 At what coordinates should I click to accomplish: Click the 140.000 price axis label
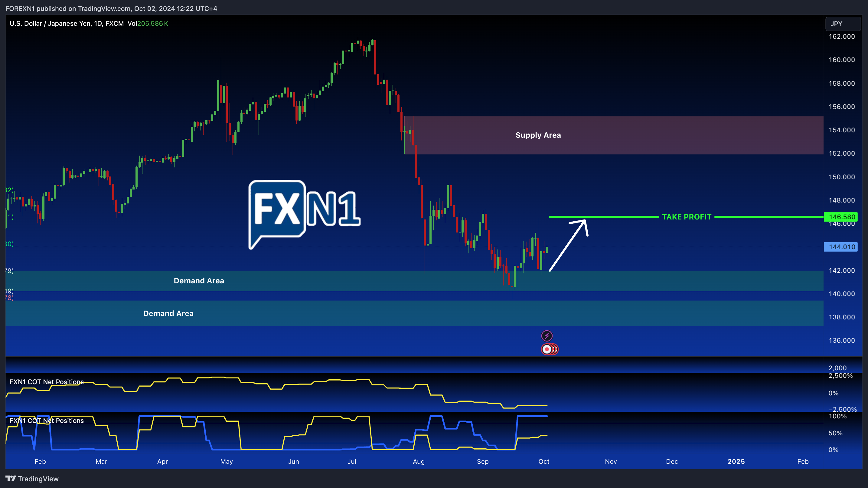[842, 294]
